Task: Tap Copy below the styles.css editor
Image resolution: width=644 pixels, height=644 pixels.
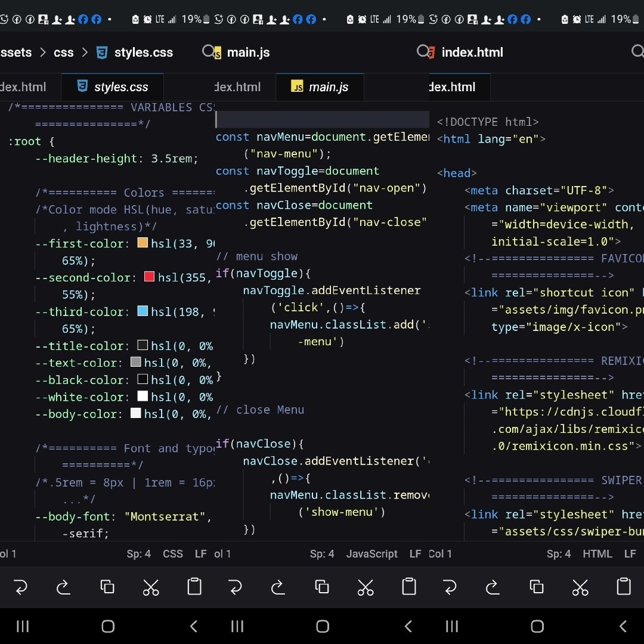Action: click(x=107, y=587)
